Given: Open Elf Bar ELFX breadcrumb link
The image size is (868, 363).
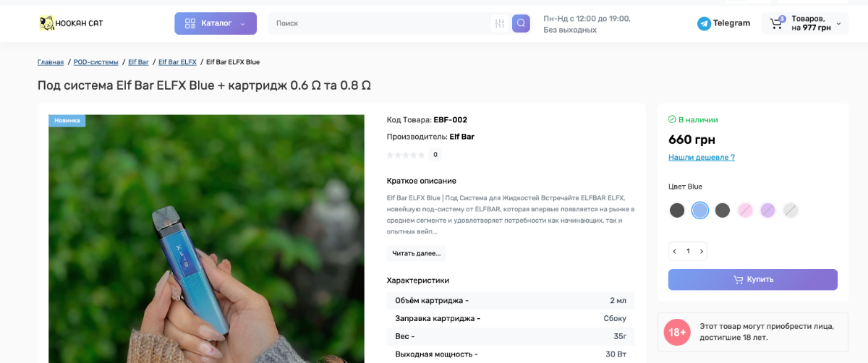Looking at the screenshot, I should tap(177, 62).
